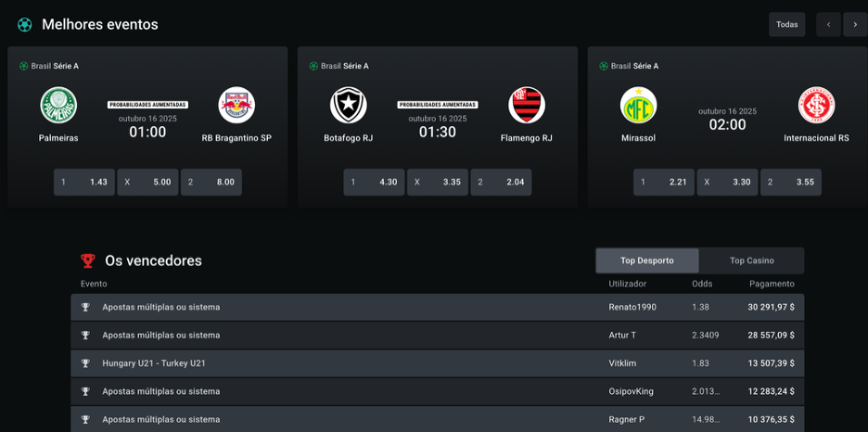Click the trophy icon beside Os vencedores
Screen dimensions: 868x432
[x=88, y=260]
